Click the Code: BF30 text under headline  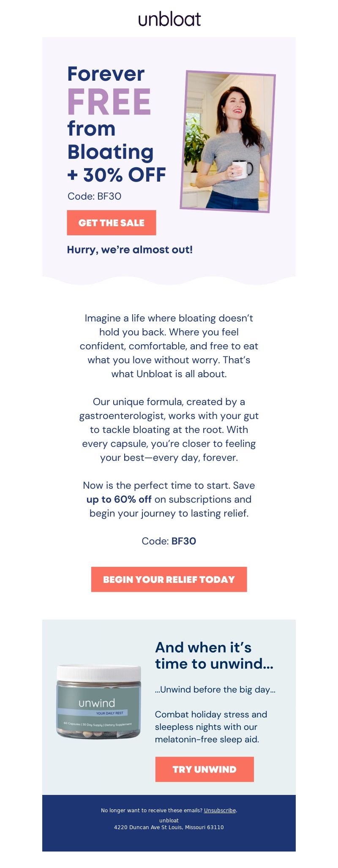pyautogui.click(x=94, y=196)
